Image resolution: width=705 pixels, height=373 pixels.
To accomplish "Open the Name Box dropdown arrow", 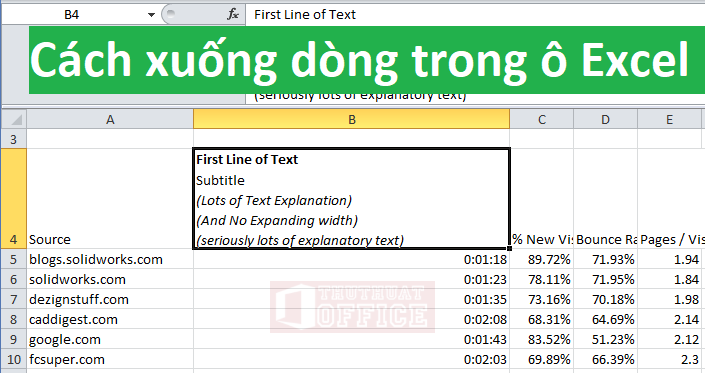I will (152, 15).
